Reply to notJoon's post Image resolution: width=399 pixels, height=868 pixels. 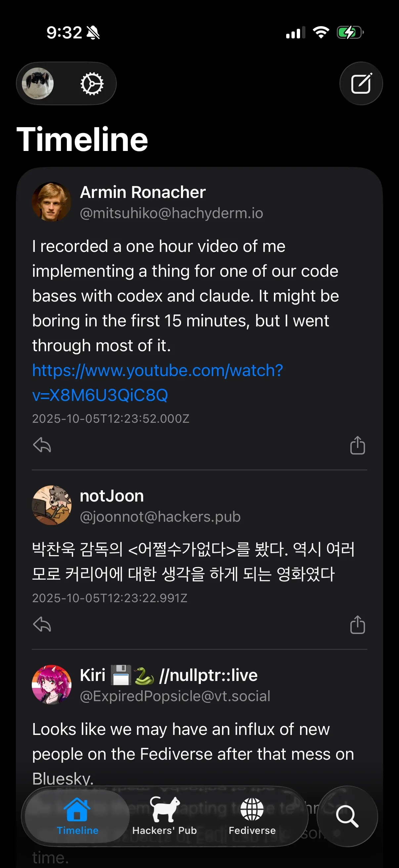42,624
